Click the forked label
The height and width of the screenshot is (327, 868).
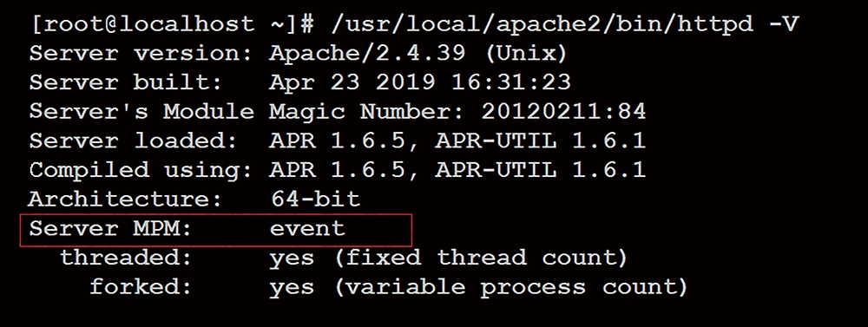tap(141, 286)
